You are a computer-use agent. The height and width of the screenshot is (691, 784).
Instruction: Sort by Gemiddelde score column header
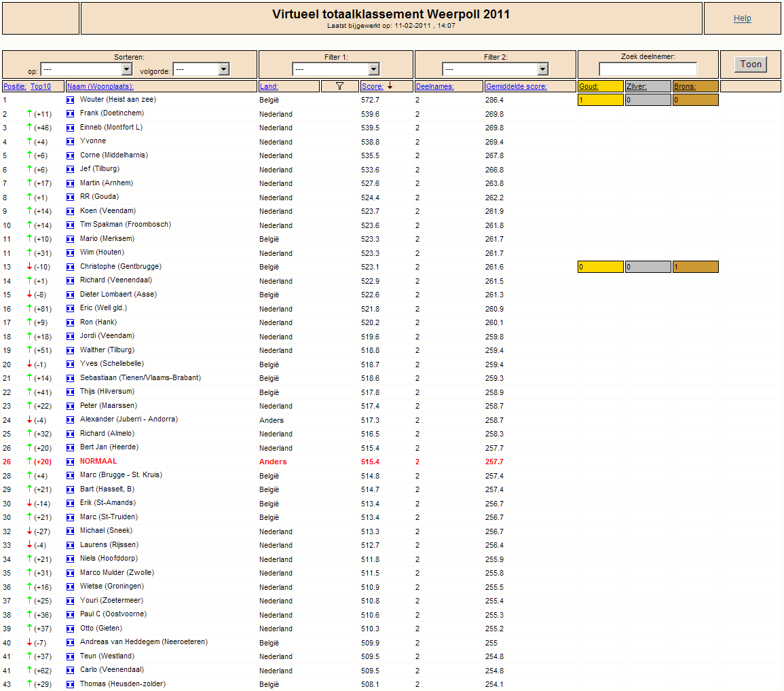click(517, 86)
